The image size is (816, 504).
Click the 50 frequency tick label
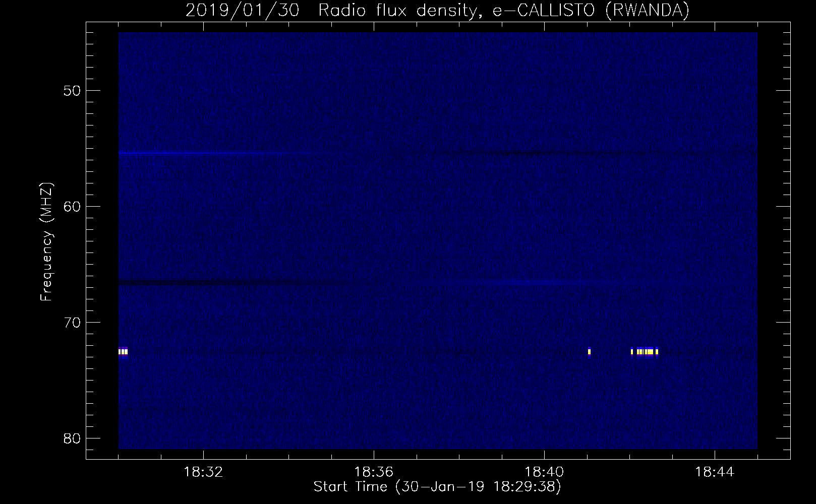coord(72,91)
